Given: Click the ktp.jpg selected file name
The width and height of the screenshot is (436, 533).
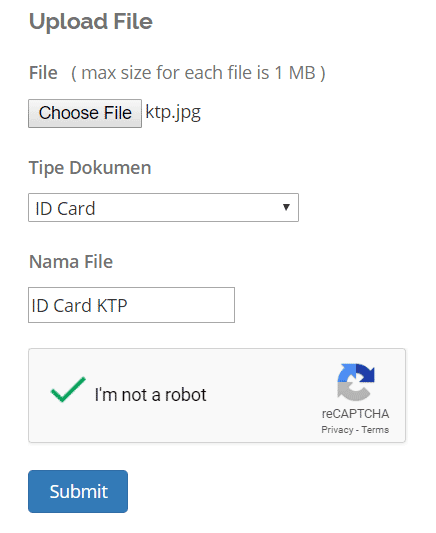Looking at the screenshot, I should pyautogui.click(x=173, y=113).
